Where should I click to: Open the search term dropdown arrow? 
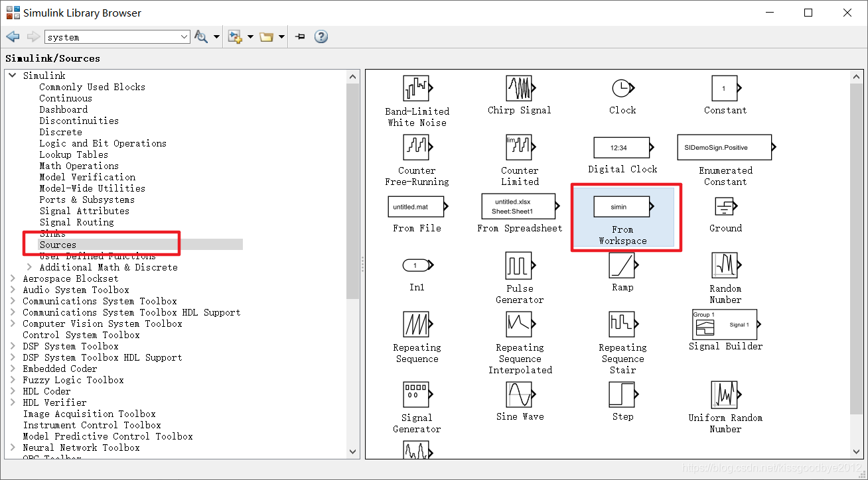tap(184, 37)
